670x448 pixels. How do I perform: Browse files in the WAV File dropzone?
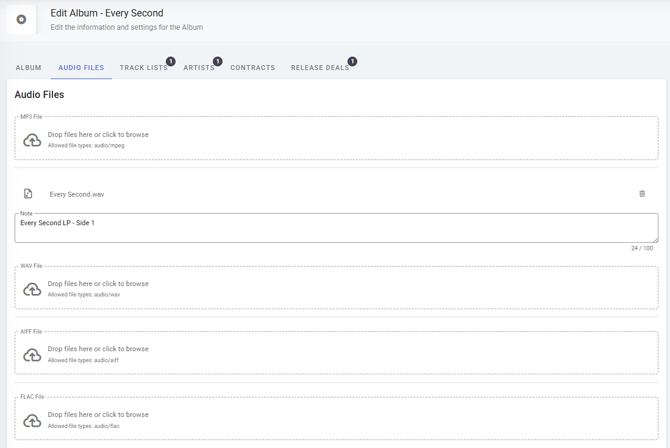(x=98, y=284)
